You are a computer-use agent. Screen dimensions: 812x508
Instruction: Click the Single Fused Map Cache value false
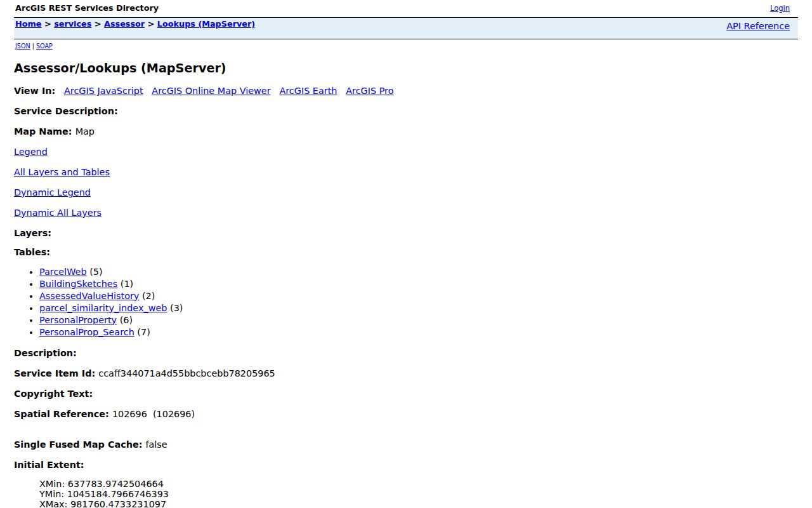point(156,444)
